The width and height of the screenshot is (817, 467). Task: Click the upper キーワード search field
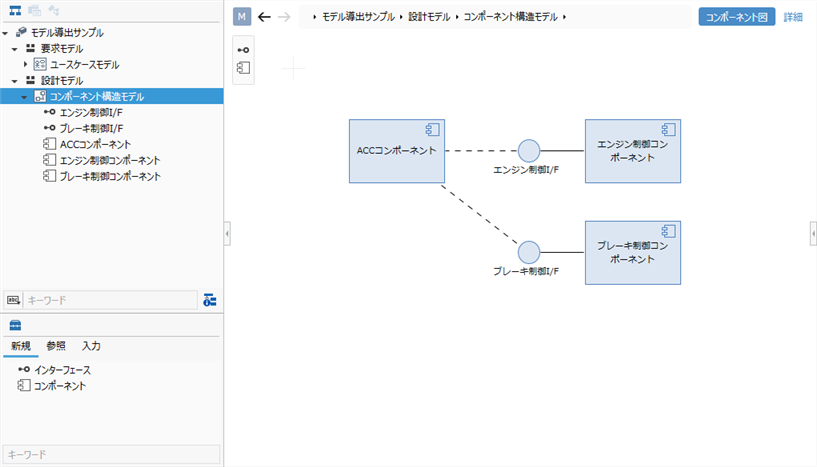pos(110,300)
